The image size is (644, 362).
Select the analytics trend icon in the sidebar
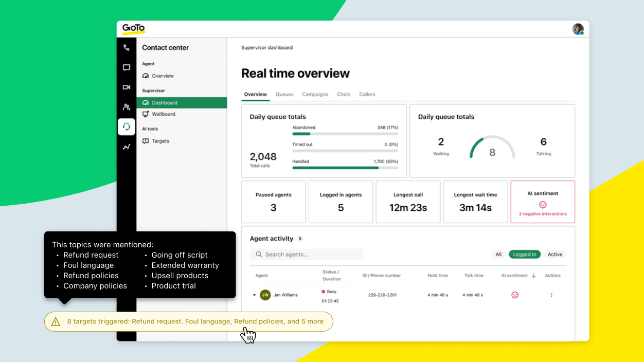tap(127, 147)
